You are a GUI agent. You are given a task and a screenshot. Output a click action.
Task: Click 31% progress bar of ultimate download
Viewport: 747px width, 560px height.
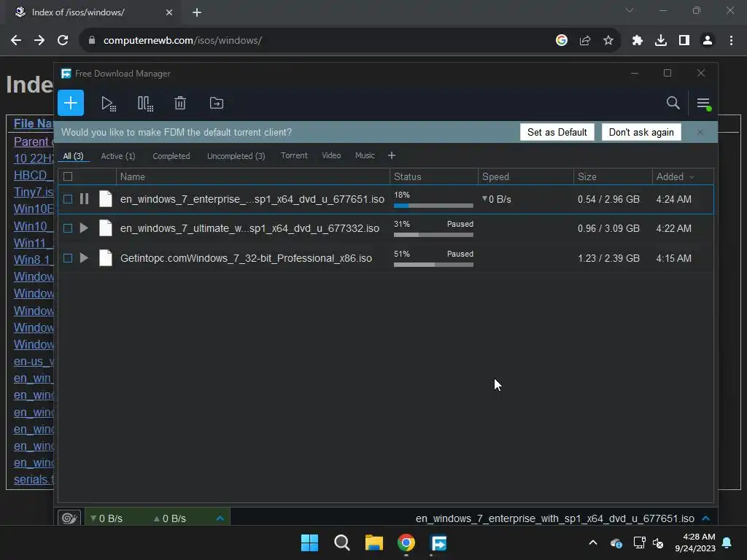(x=433, y=235)
